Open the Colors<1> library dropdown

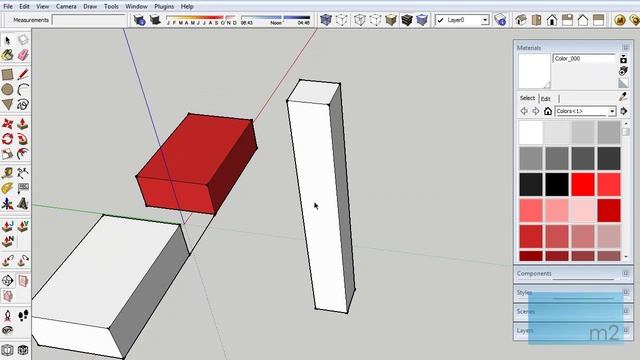611,111
